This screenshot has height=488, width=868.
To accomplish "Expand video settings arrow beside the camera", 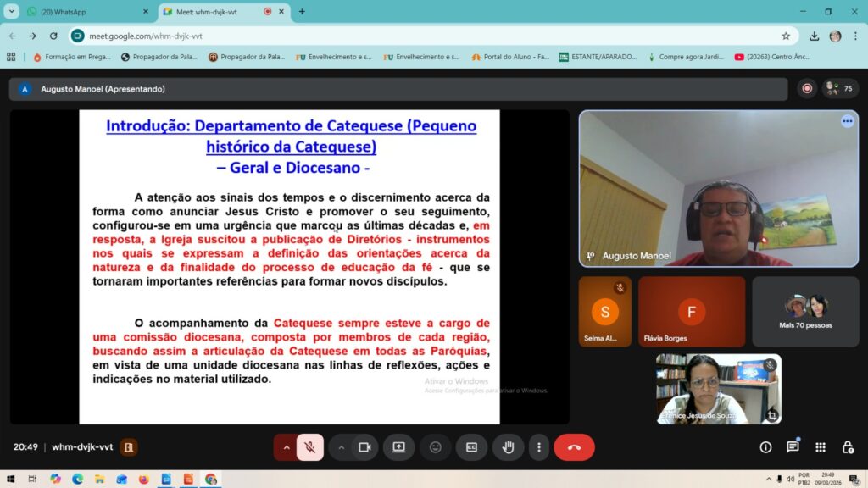I will tap(341, 447).
